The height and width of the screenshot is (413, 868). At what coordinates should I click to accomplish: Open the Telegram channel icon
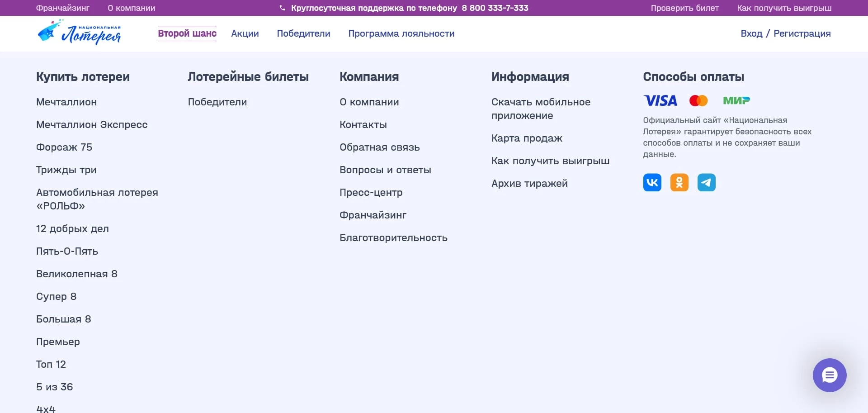click(x=707, y=182)
